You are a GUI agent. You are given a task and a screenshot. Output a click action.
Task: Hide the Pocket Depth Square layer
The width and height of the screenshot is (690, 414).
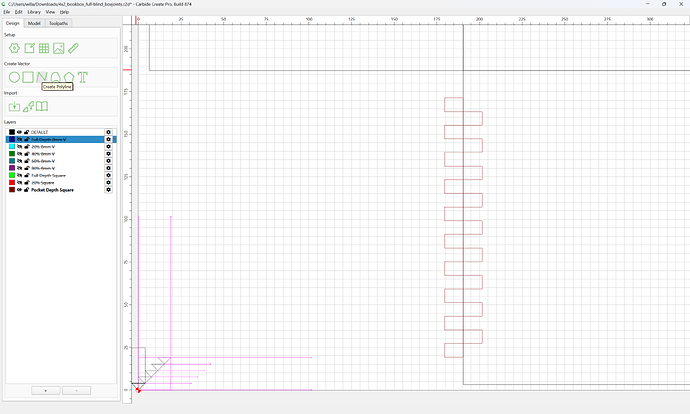[x=19, y=190]
